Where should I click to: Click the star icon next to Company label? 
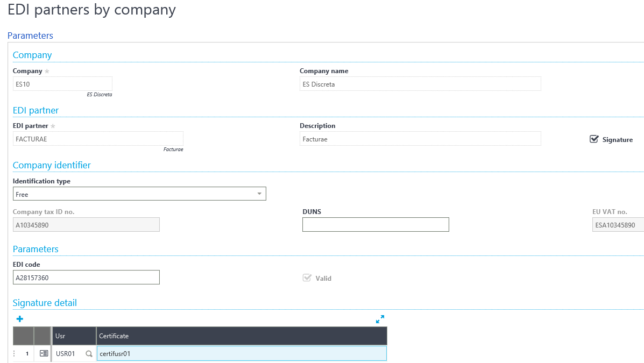click(x=47, y=72)
